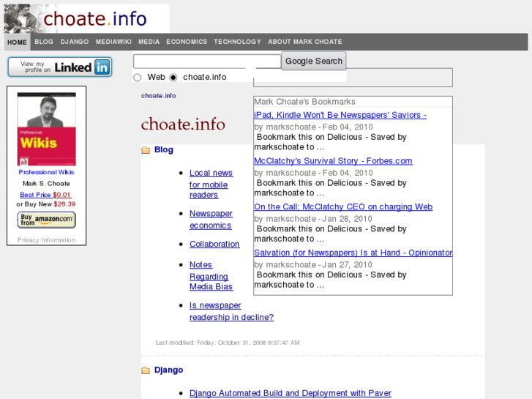The image size is (532, 399).
Task: Open the Newspaper economics link
Action: click(x=211, y=220)
